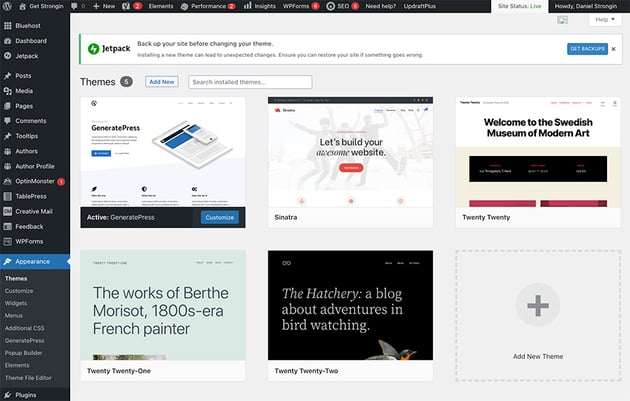This screenshot has width=630, height=401.
Task: Open the WordPress logo menu
Action: click(x=7, y=6)
